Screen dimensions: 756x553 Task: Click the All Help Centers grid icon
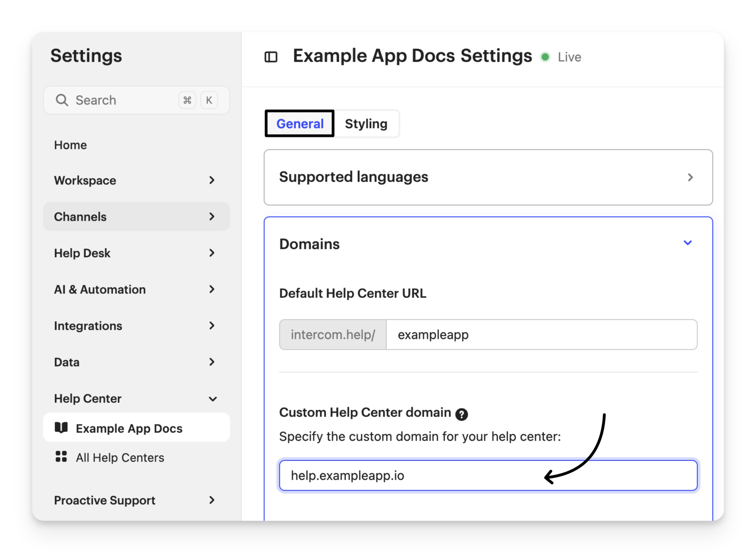point(61,457)
